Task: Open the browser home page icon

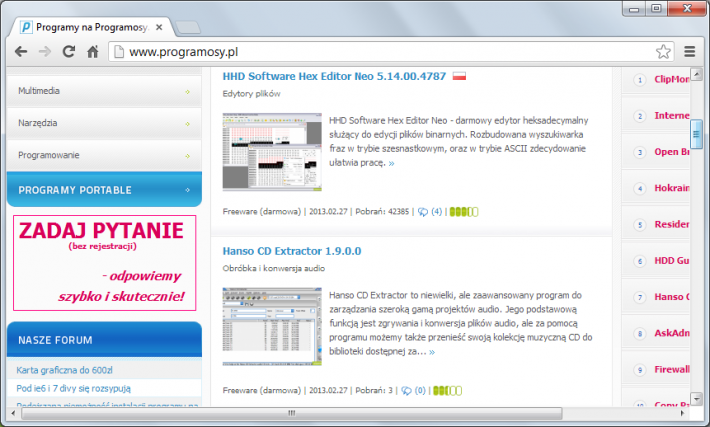Action: 93,52
